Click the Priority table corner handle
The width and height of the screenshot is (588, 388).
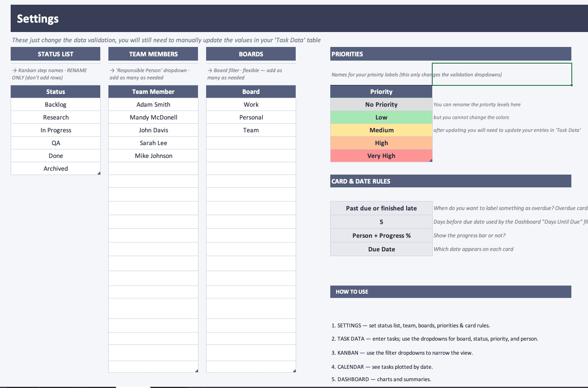(x=431, y=160)
